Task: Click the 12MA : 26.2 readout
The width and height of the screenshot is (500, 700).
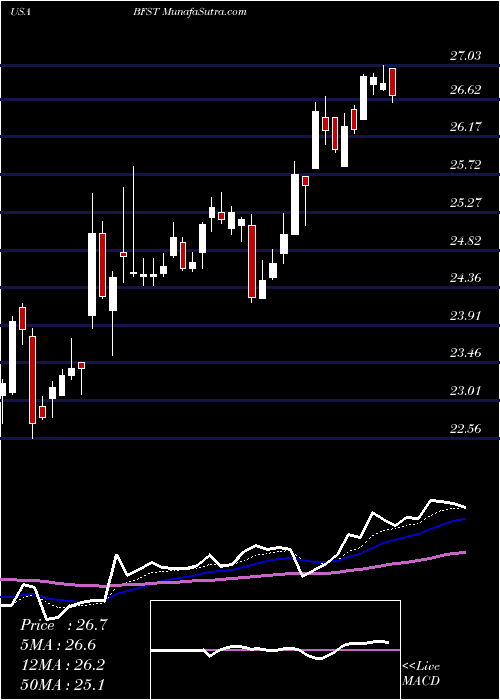Action: tap(62, 664)
